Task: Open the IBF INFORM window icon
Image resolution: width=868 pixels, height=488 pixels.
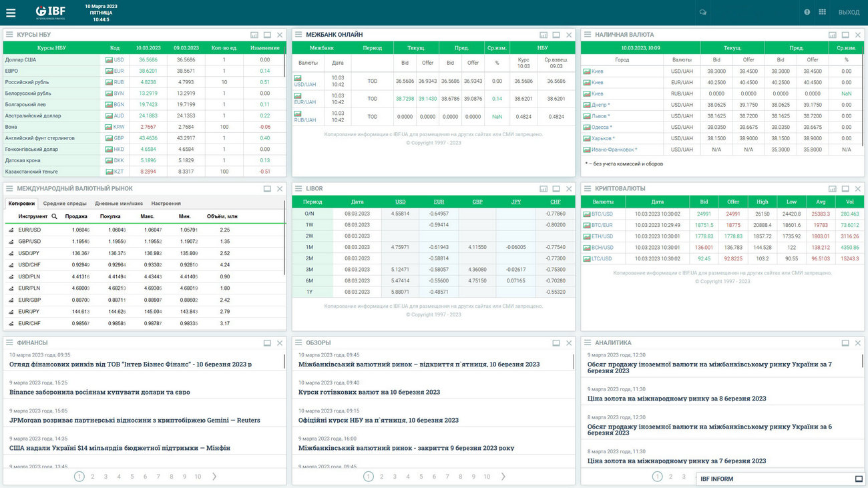Action: click(x=859, y=479)
